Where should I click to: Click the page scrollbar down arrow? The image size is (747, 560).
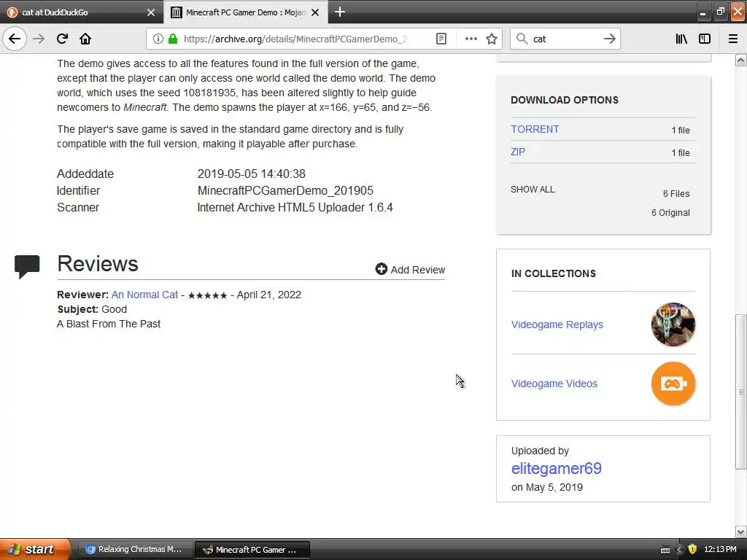[x=741, y=532]
